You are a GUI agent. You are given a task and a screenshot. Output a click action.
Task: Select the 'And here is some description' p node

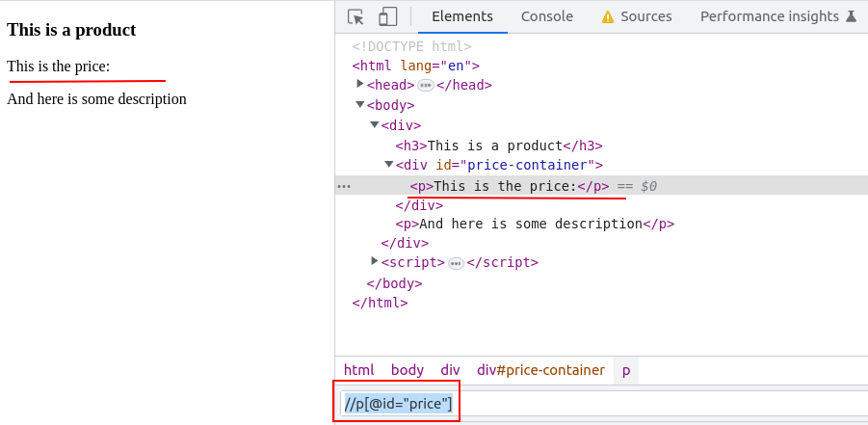pyautogui.click(x=534, y=224)
